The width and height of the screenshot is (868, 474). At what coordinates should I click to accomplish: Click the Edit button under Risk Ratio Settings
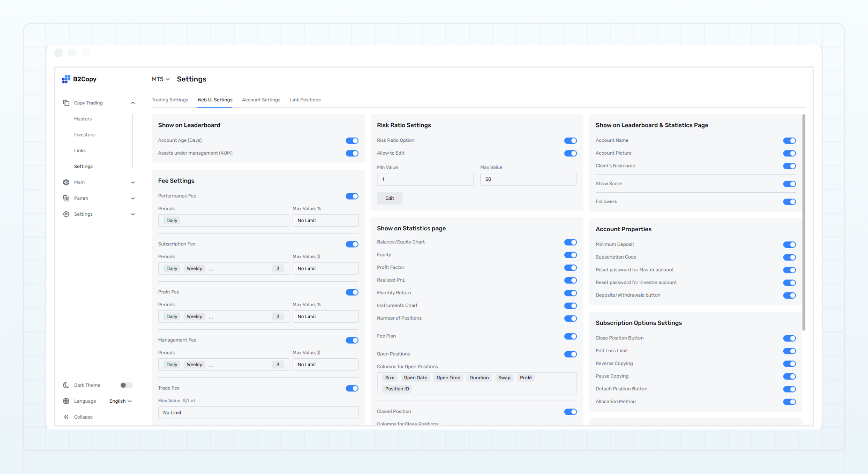pyautogui.click(x=390, y=198)
